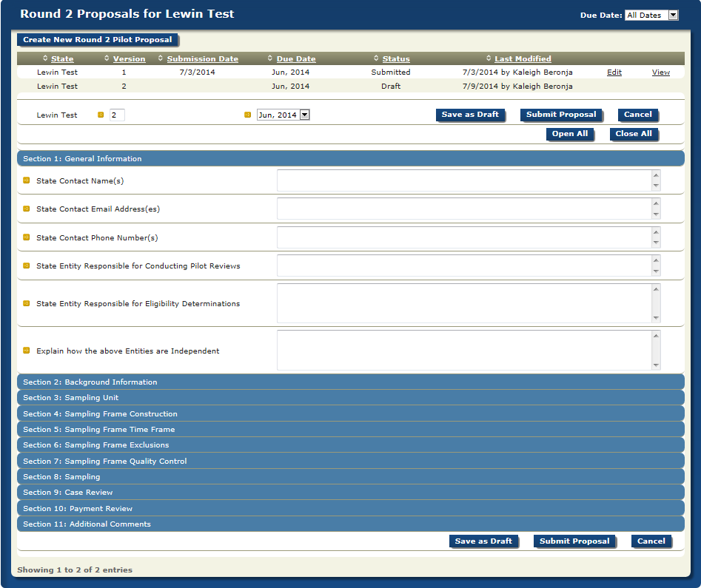
Task: Click Due Date column header link
Action: tap(296, 58)
